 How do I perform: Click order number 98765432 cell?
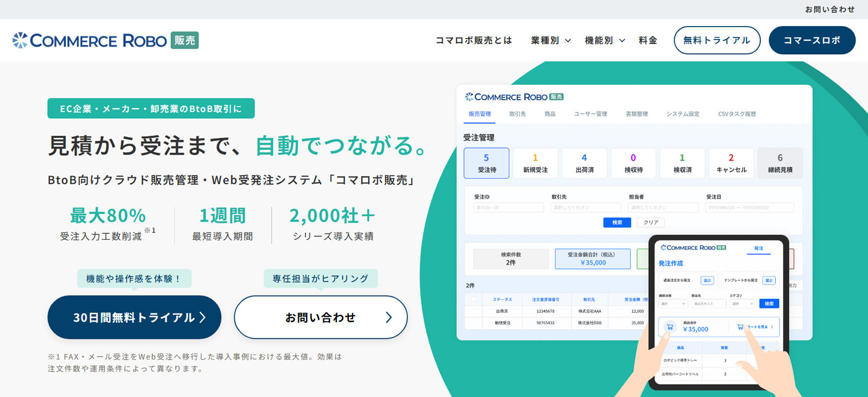pyautogui.click(x=545, y=323)
